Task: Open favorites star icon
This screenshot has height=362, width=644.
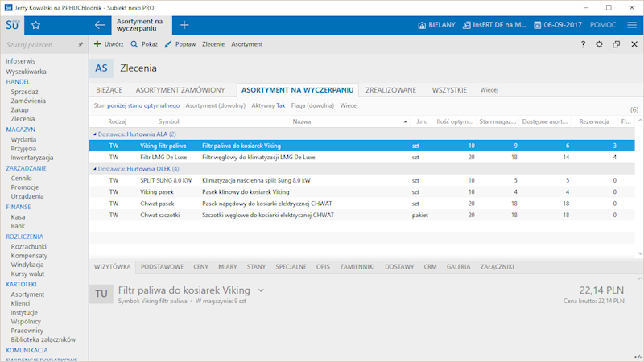Action: [x=35, y=25]
